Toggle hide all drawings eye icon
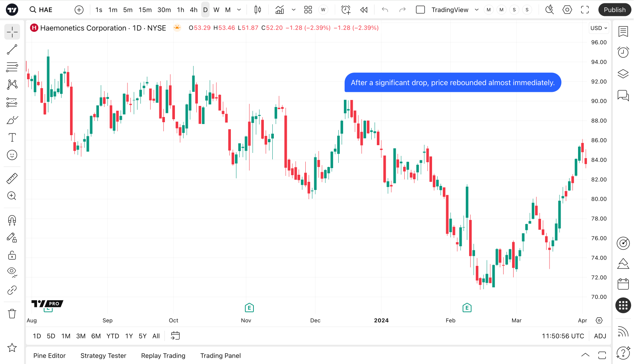Screen dimensions: 634x364 (x=12, y=273)
